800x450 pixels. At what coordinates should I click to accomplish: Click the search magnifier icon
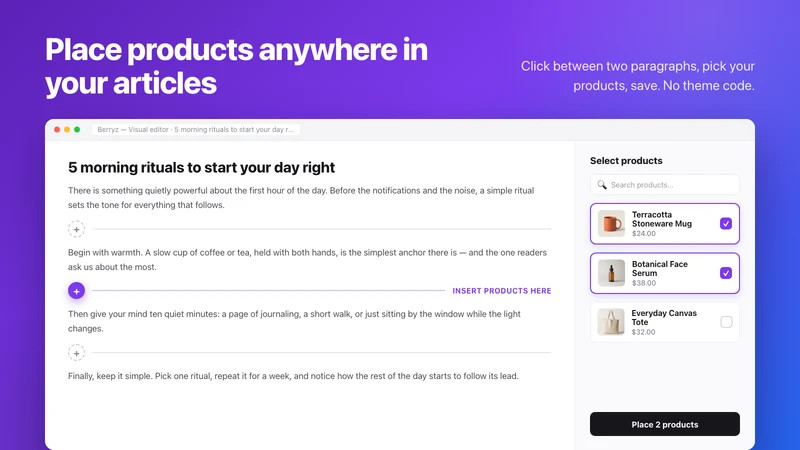(602, 185)
